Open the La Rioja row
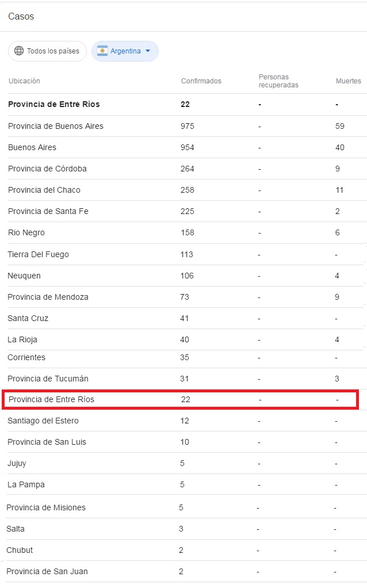The width and height of the screenshot is (367, 588). click(x=22, y=339)
